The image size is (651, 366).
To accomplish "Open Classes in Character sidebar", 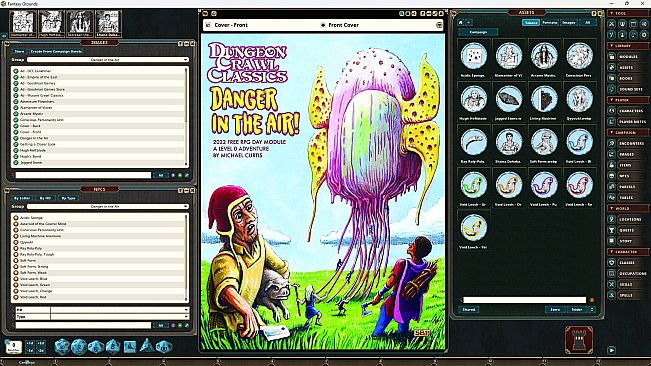I will point(628,263).
